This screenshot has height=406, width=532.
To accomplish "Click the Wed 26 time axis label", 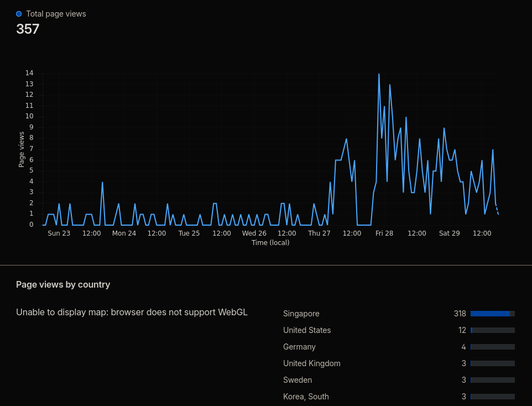I will (254, 233).
